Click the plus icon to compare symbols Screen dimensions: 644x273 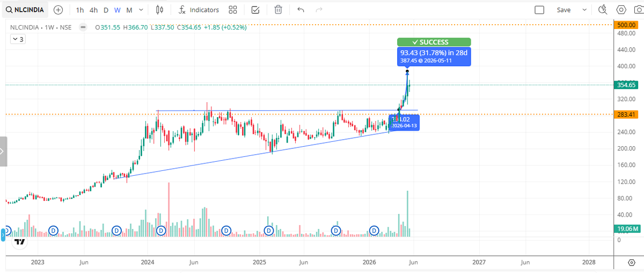(58, 10)
